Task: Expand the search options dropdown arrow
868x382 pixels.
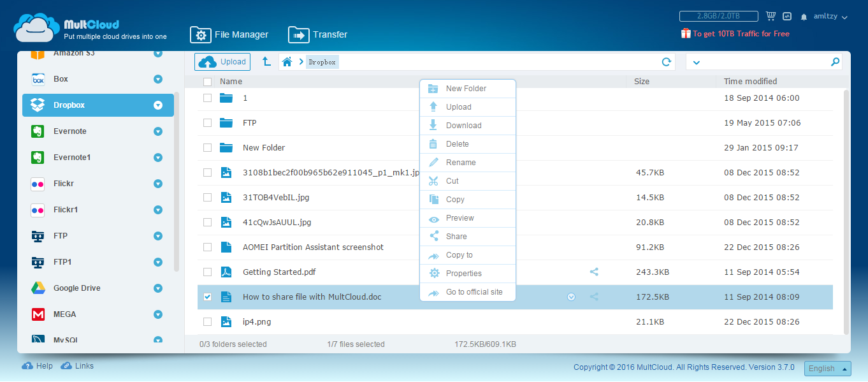Action: click(x=696, y=62)
